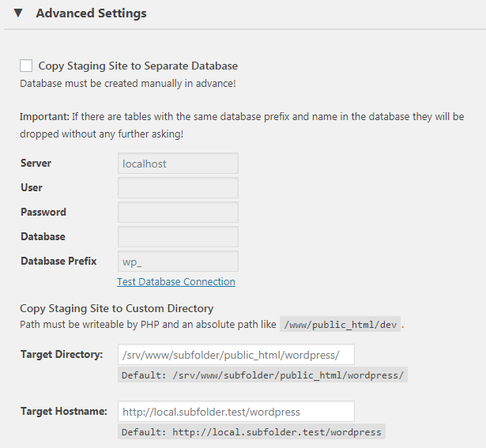Click the Target Directory label
The height and width of the screenshot is (448, 486).
click(x=62, y=354)
